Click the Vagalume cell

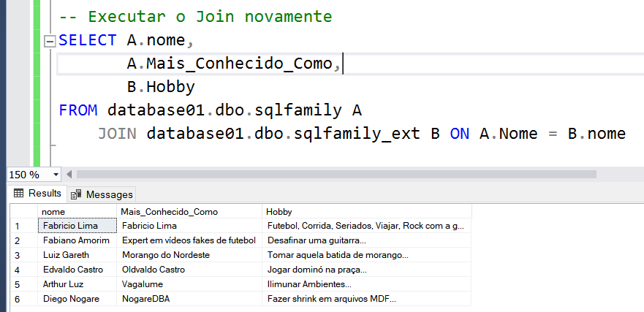click(x=189, y=284)
